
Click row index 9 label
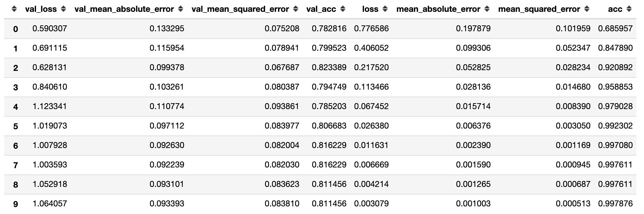(16, 204)
